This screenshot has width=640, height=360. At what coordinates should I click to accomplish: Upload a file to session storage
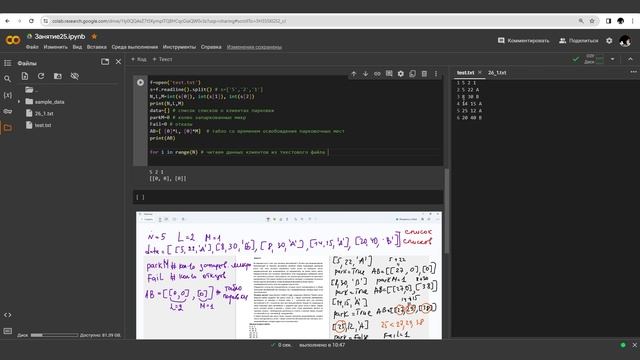(x=25, y=76)
